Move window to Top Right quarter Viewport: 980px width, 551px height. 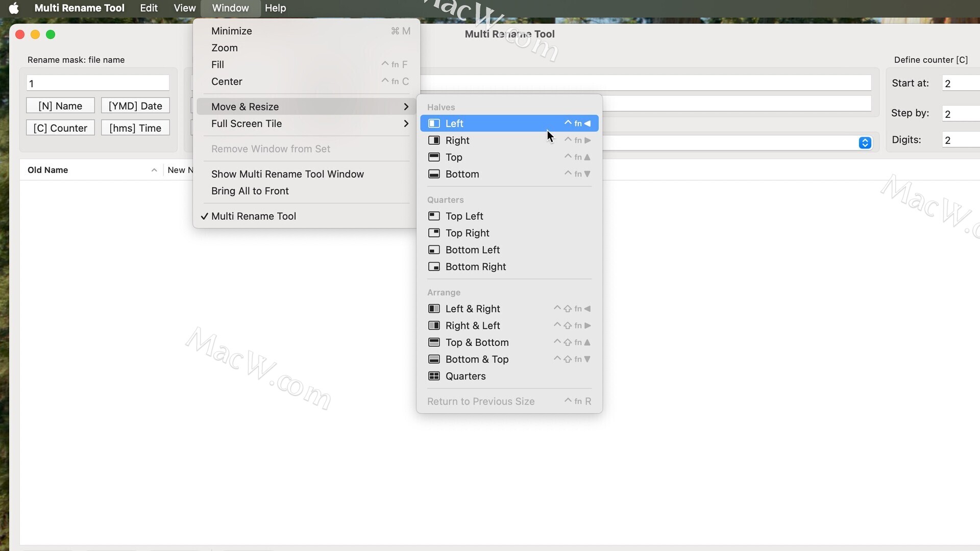pos(509,233)
